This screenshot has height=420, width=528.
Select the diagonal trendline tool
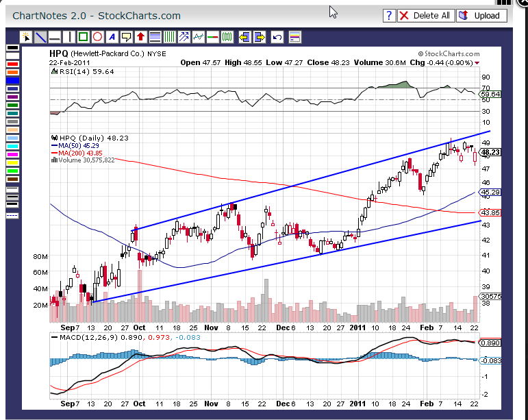coord(40,37)
